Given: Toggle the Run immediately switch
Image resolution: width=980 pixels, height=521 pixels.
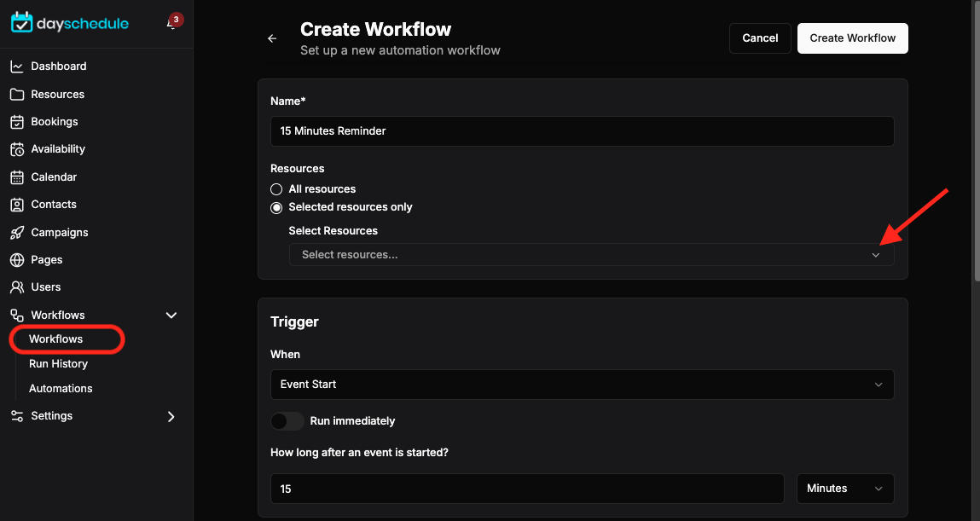Looking at the screenshot, I should coord(287,421).
